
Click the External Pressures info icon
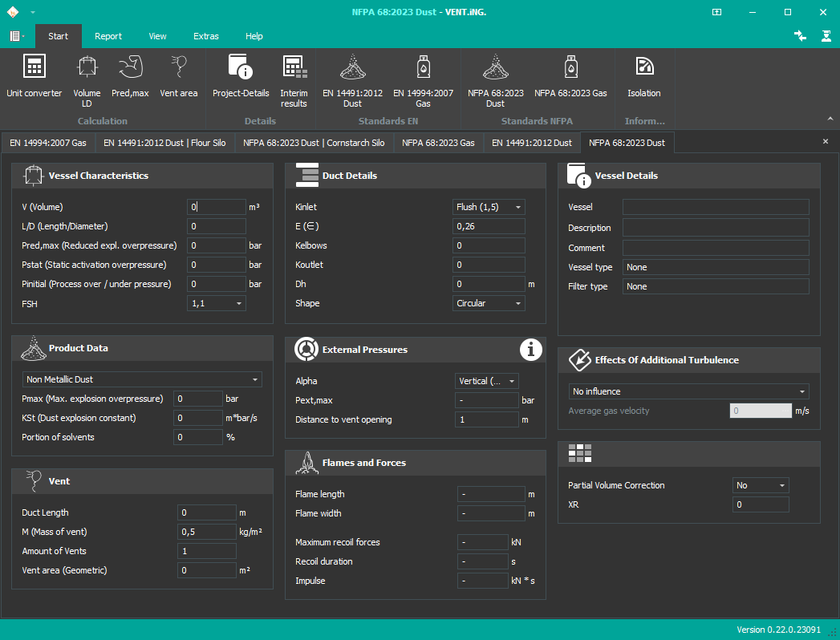[x=530, y=350]
